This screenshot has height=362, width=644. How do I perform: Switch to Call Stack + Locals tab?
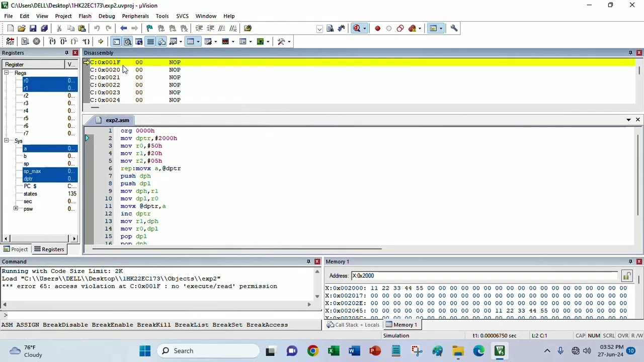353,325
